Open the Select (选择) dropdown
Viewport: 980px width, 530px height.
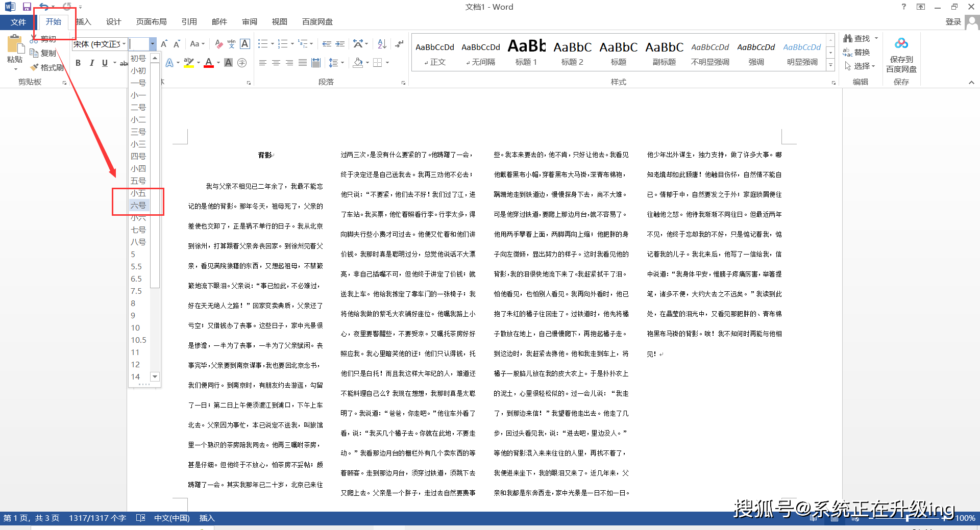(861, 66)
